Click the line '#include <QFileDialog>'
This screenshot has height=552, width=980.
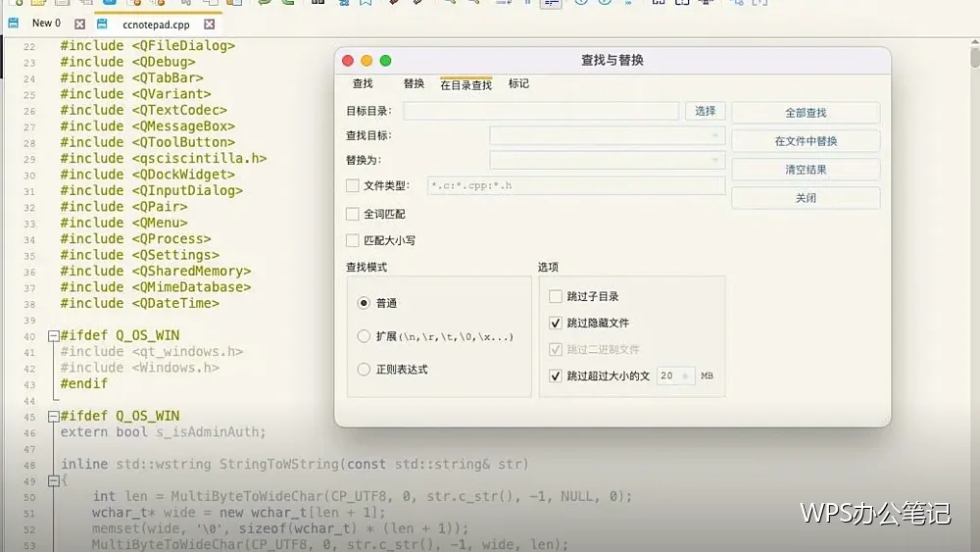pos(148,46)
